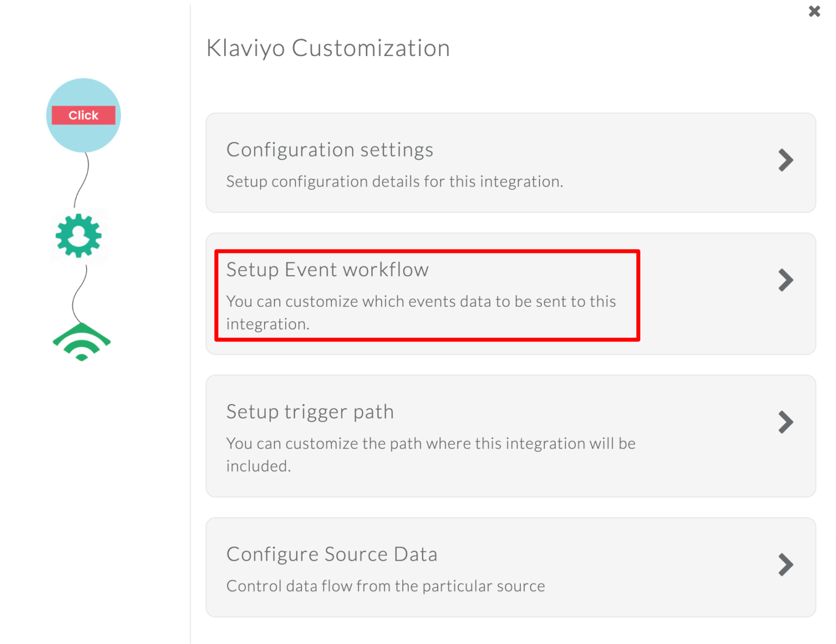The width and height of the screenshot is (836, 644).
Task: Open Setup Event workflow via its chevron
Action: [x=785, y=280]
